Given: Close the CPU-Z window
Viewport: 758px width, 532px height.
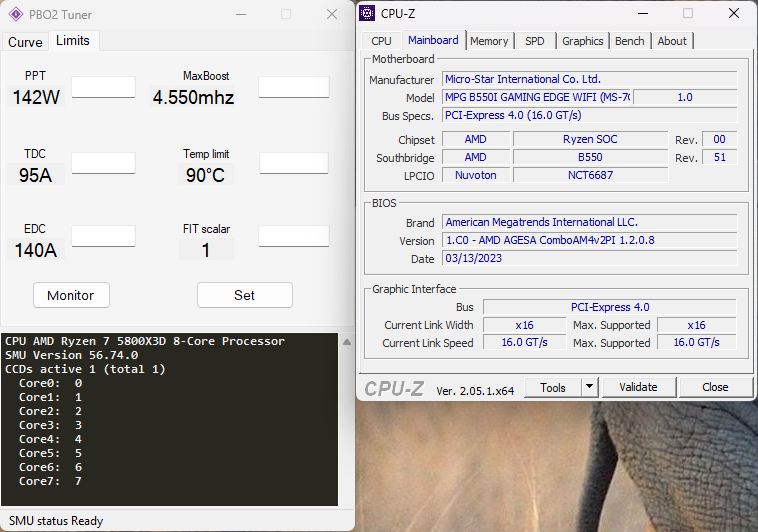Looking at the screenshot, I should pos(734,14).
